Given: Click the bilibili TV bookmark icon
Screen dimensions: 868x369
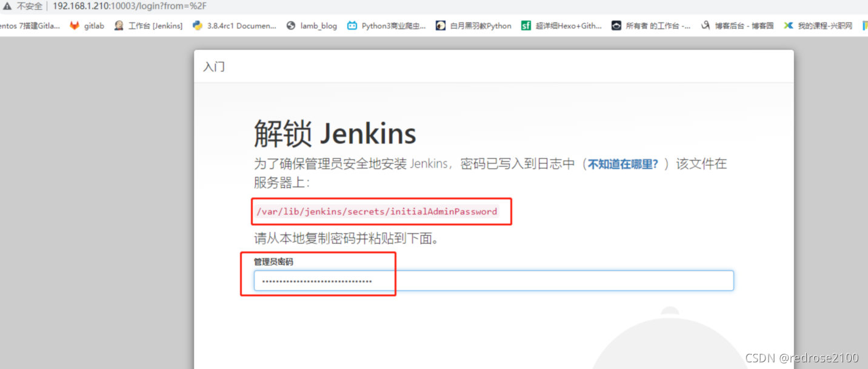Looking at the screenshot, I should coord(352,25).
